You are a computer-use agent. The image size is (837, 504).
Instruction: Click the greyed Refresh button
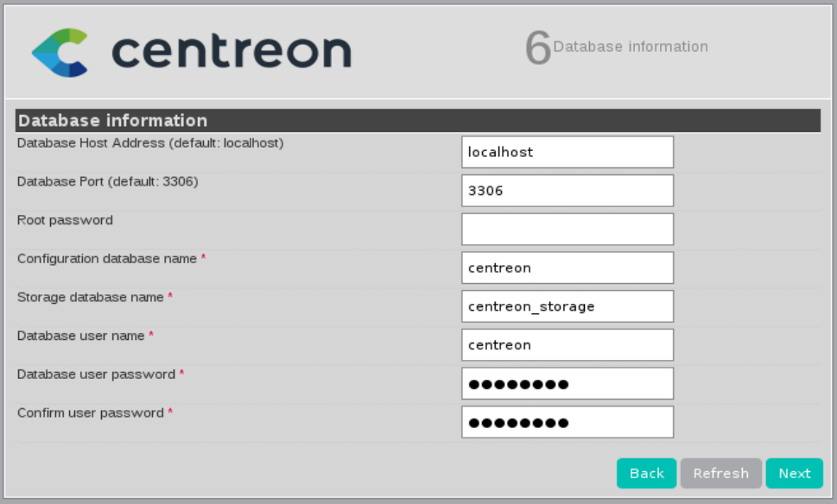720,473
